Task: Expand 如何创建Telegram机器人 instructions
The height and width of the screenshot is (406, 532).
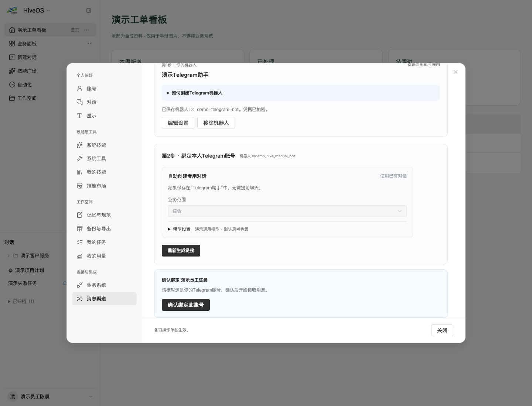Action: (x=301, y=93)
